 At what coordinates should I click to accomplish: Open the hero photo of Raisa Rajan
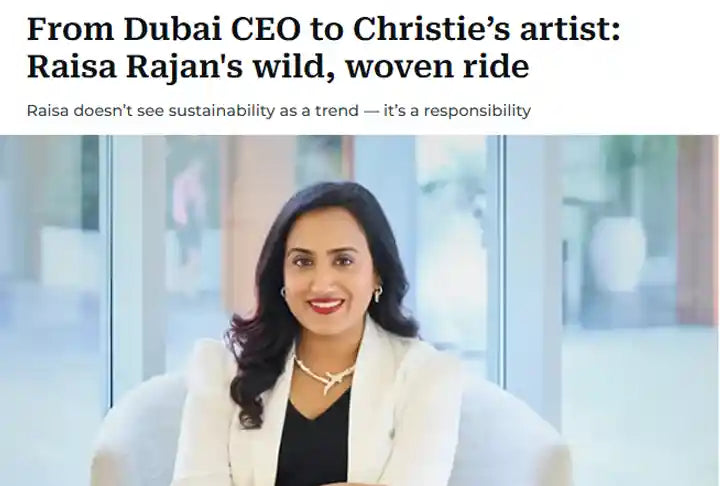coord(360,311)
